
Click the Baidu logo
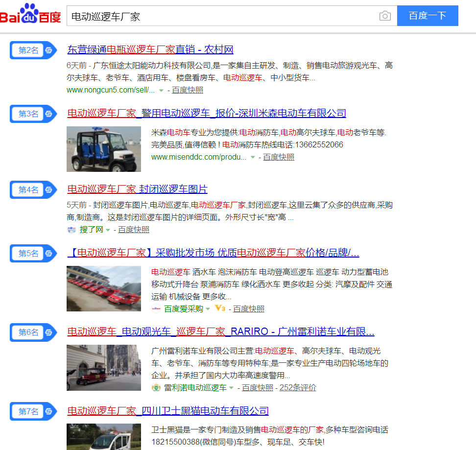click(x=30, y=14)
